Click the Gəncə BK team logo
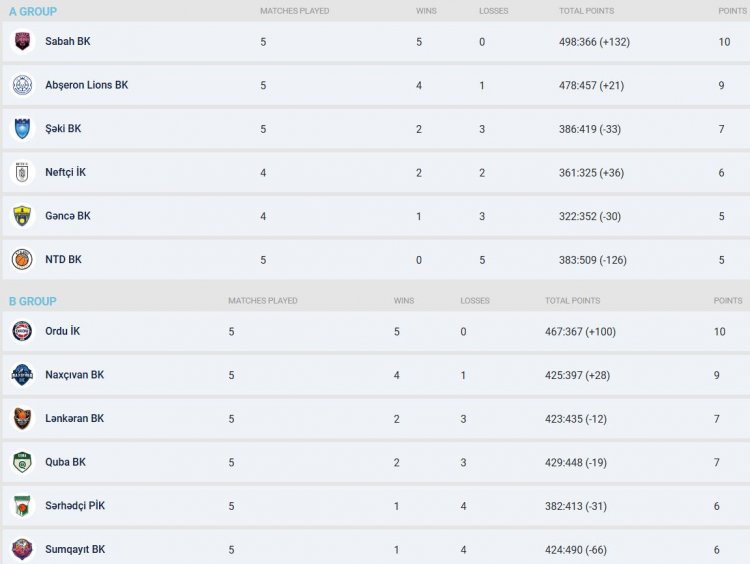This screenshot has width=750, height=564. tap(22, 216)
